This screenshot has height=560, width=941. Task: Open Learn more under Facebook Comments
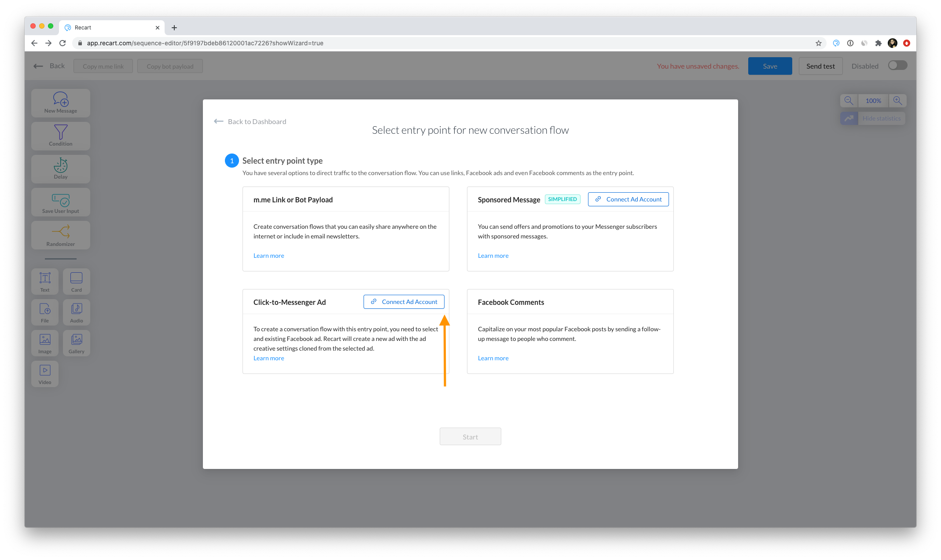[493, 358]
